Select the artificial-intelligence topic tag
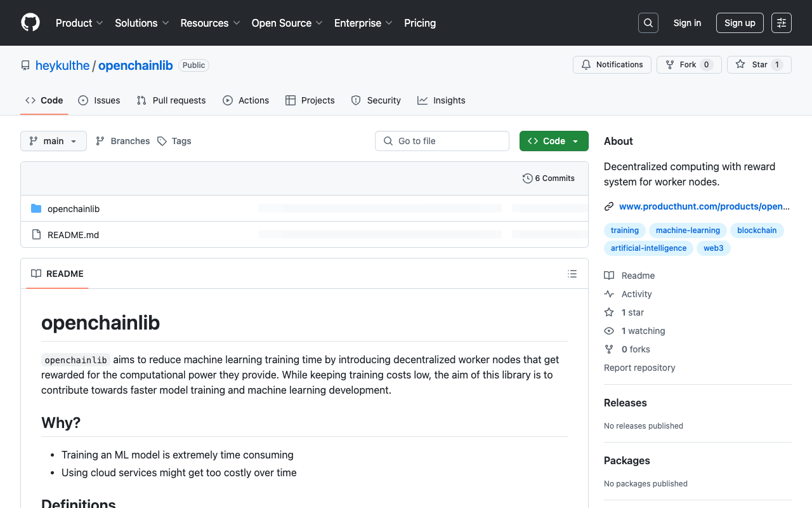812x508 pixels. (648, 248)
